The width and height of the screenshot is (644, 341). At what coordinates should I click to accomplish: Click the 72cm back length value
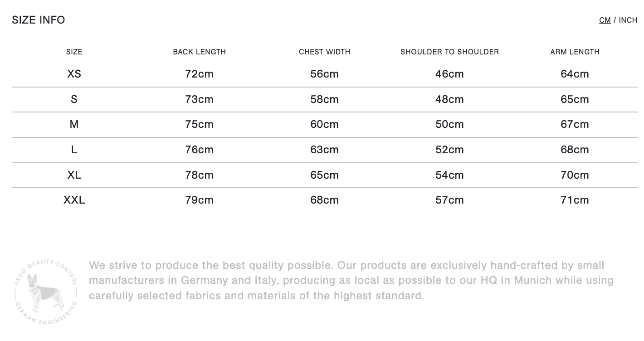[200, 74]
